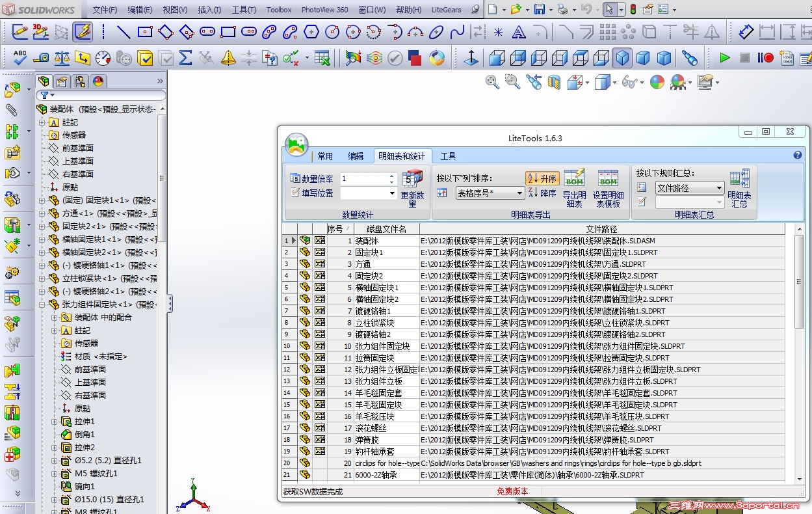Image resolution: width=812 pixels, height=514 pixels.
Task: Click the 导出明细表 BOM icon
Action: tap(574, 178)
